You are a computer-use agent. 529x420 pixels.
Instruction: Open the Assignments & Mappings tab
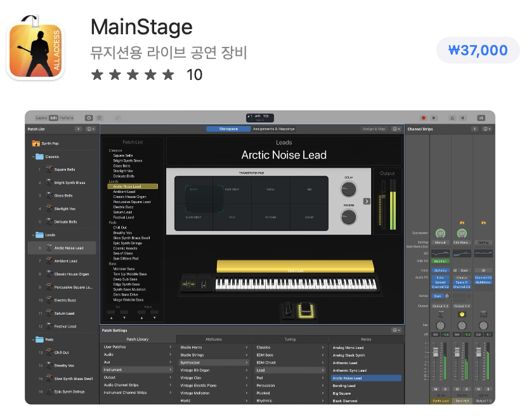(x=273, y=129)
